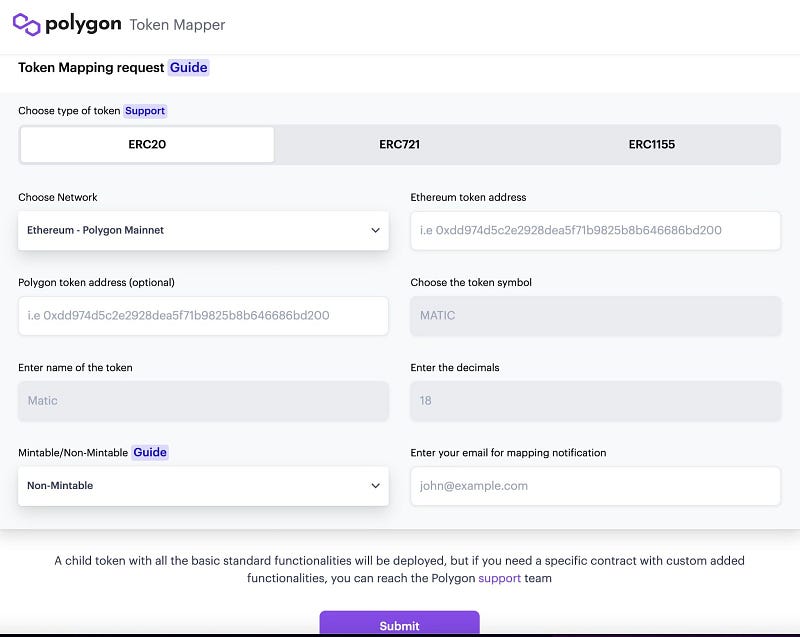The height and width of the screenshot is (637, 800).
Task: Open the Guide link beside Token Mapping request
Action: point(188,67)
